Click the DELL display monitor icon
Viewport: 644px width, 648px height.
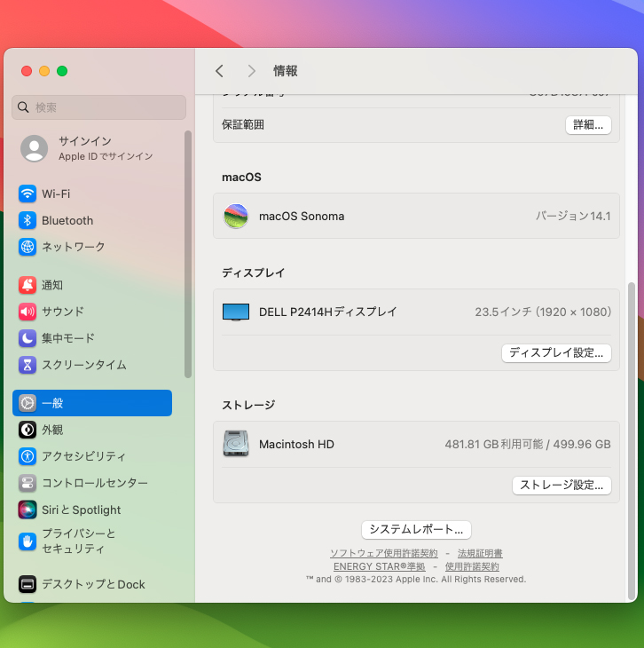pos(235,312)
